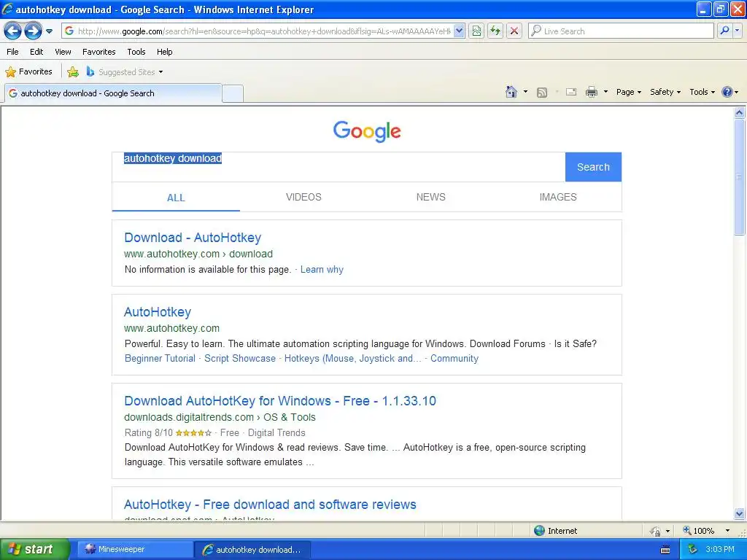Viewport: 747px width, 560px height.
Task: Click Add to Favorites Bar icon
Action: pos(73,72)
